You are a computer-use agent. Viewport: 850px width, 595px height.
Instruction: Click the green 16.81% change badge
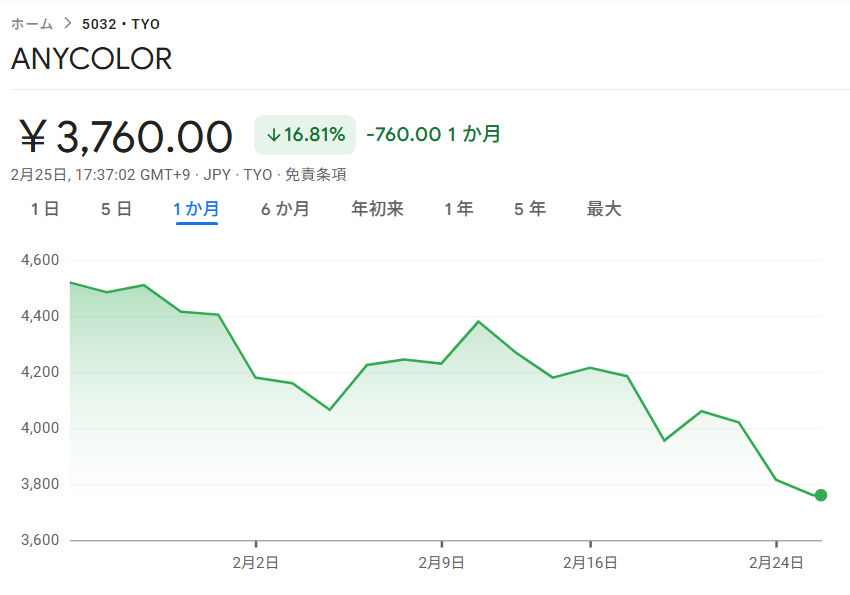pyautogui.click(x=305, y=135)
